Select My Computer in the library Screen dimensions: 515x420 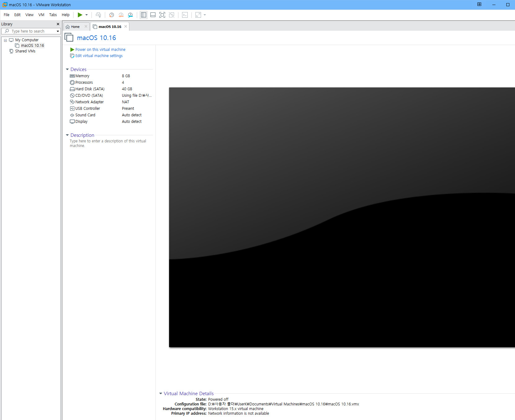pos(27,40)
